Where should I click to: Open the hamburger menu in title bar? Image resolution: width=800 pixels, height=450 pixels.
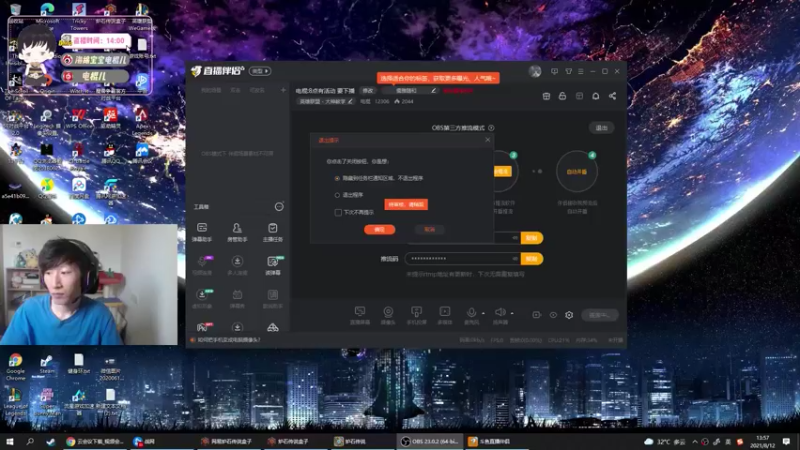pyautogui.click(x=581, y=71)
